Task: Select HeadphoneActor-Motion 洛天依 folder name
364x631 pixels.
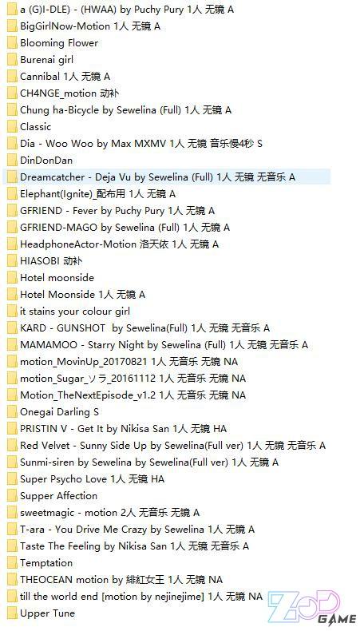Action: pos(120,244)
